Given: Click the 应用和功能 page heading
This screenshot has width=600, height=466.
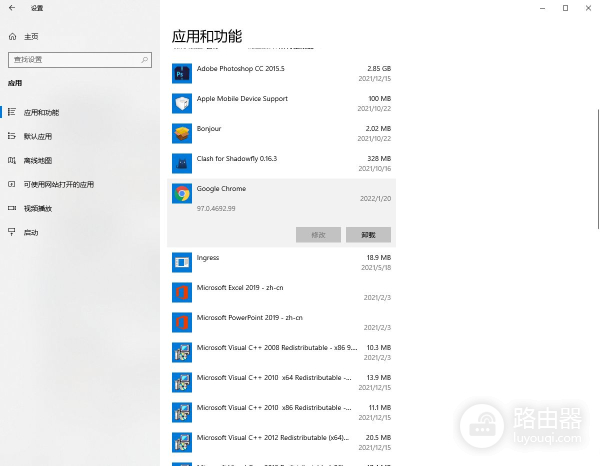Looking at the screenshot, I should click(207, 36).
